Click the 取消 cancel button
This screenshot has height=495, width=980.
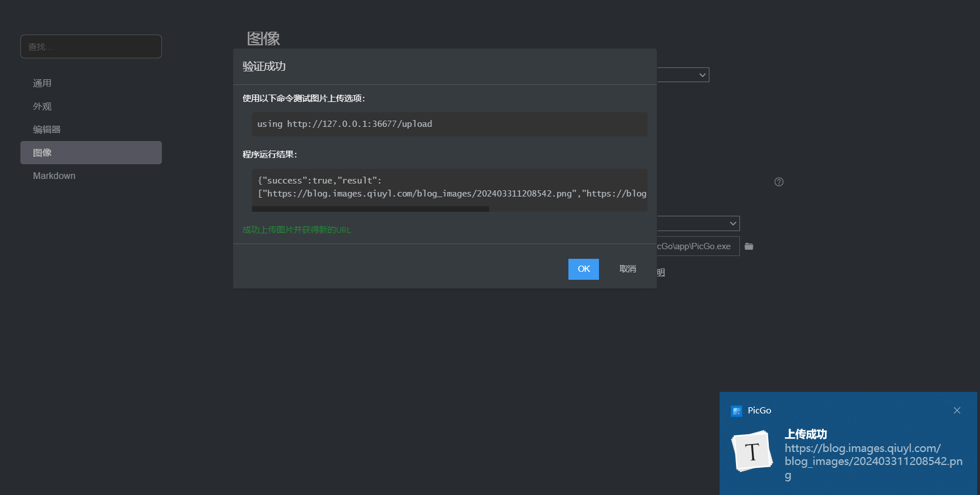627,269
